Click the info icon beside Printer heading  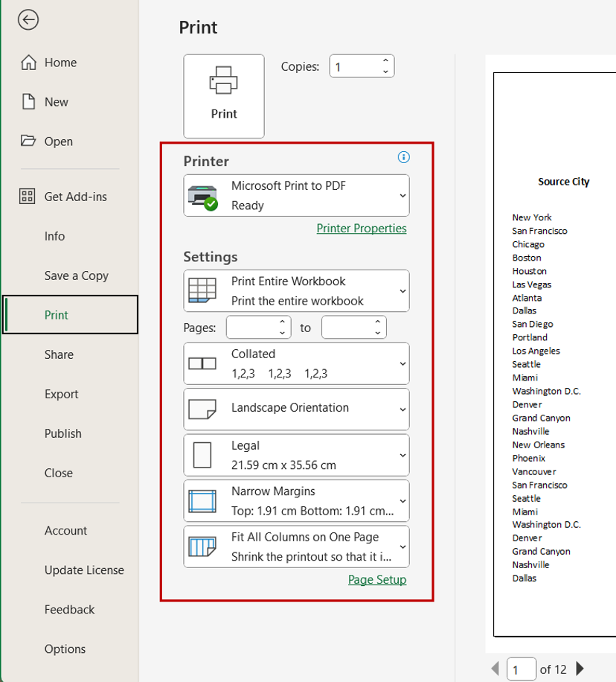[403, 157]
